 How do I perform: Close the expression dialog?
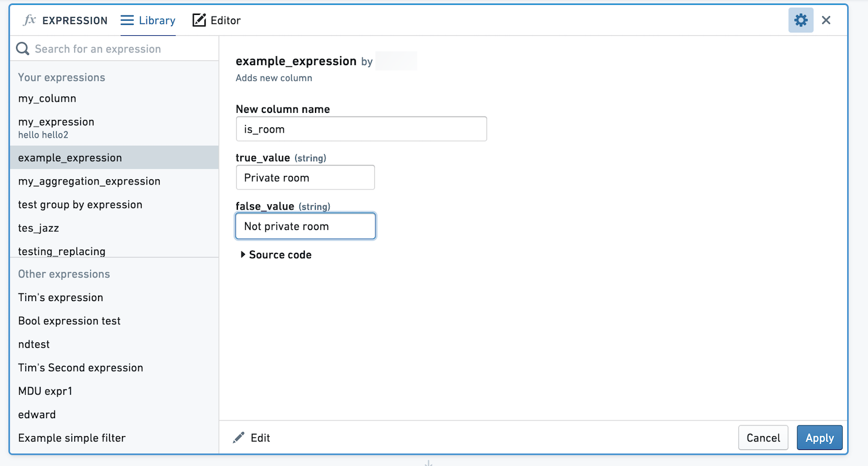point(826,20)
